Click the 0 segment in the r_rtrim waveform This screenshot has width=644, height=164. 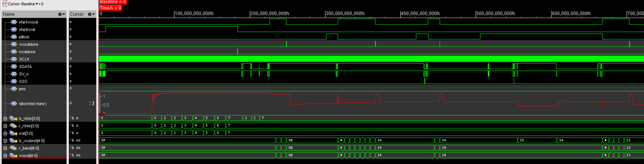156,126
